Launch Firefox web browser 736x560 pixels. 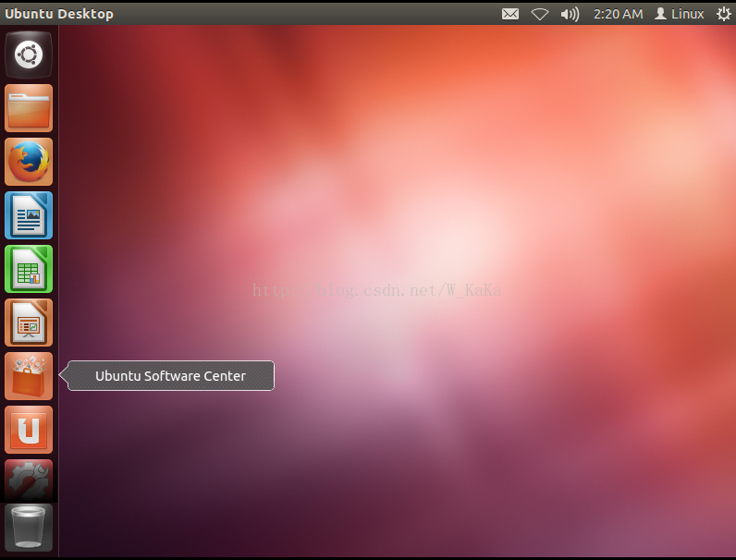[x=29, y=162]
